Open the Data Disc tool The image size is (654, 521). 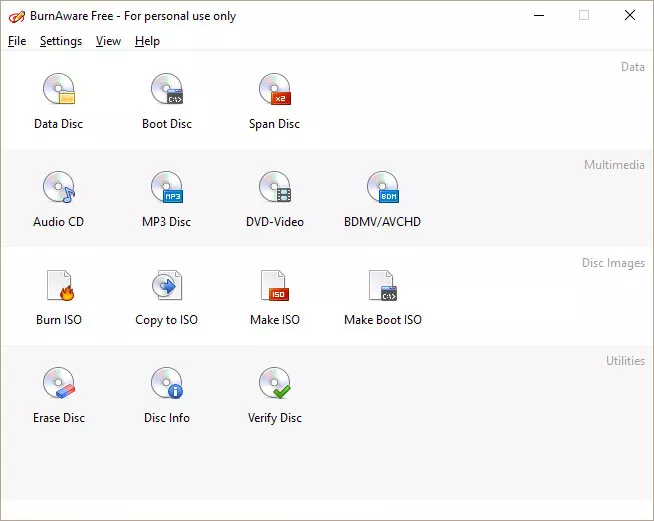pyautogui.click(x=58, y=101)
